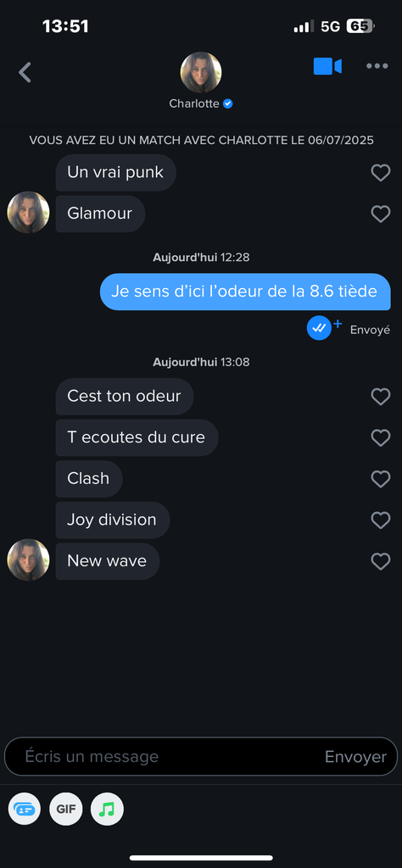Heart the "Clash" message
Viewport: 402px width, 868px height.
click(x=381, y=479)
